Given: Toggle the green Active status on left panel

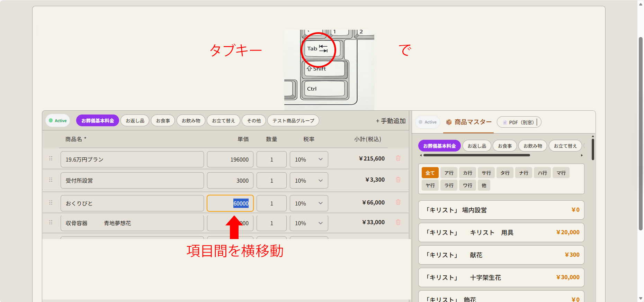Looking at the screenshot, I should pyautogui.click(x=58, y=121).
